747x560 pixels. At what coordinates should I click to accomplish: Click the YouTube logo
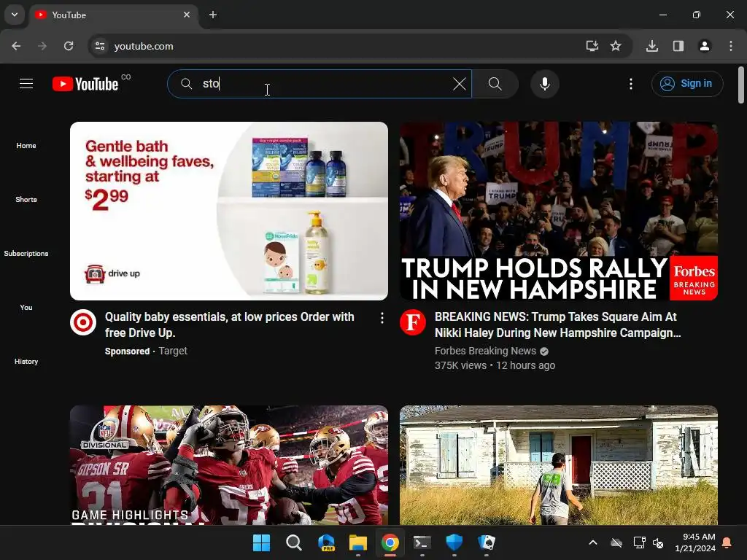click(85, 84)
